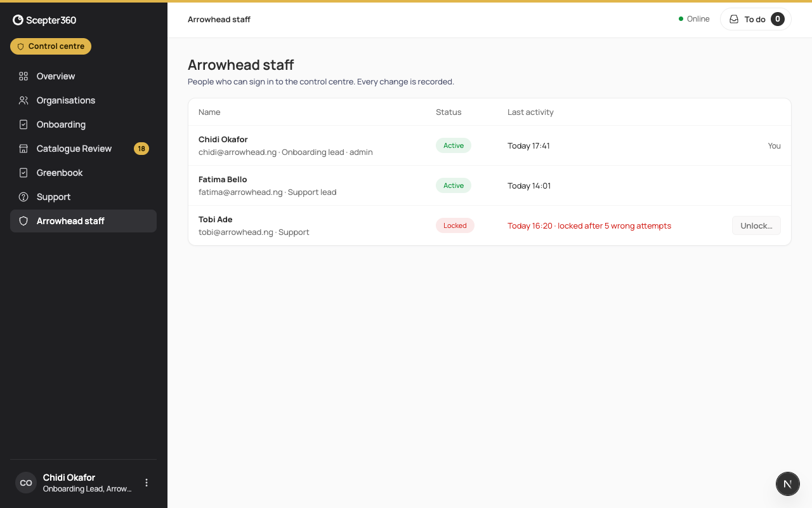Click the Arrowhead staff shield icon
The height and width of the screenshot is (508, 812).
click(23, 221)
